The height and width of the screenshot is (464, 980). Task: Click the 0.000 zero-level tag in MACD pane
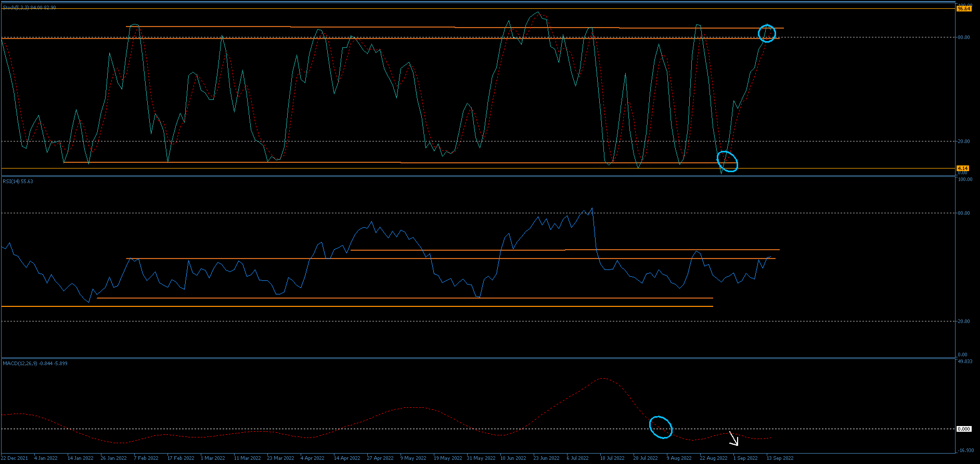pos(964,429)
